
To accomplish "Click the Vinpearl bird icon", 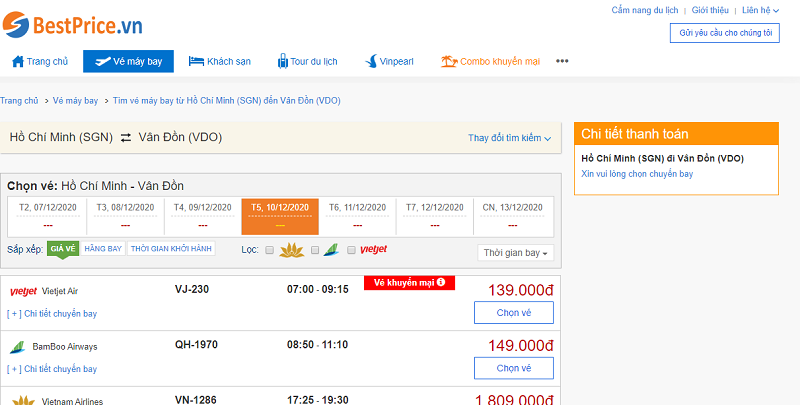I will [371, 62].
